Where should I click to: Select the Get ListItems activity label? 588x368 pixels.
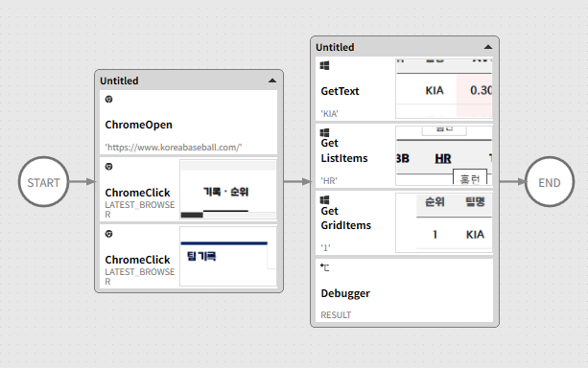344,150
